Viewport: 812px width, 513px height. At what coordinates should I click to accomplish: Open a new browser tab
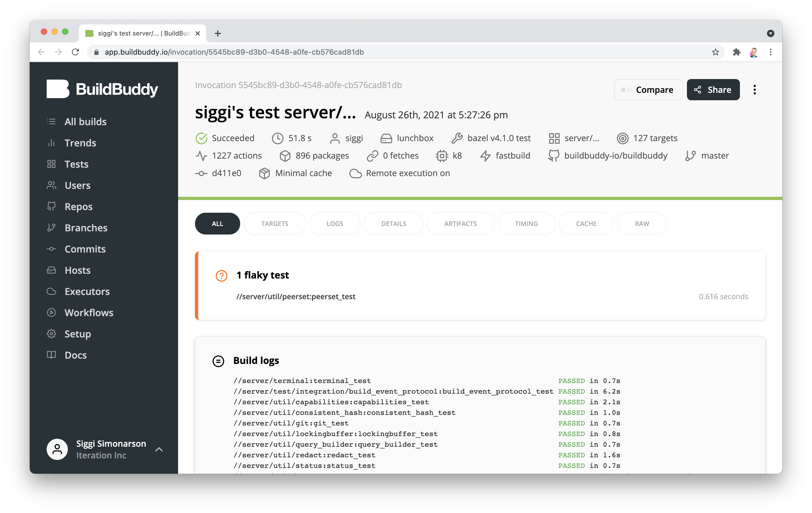click(x=218, y=33)
